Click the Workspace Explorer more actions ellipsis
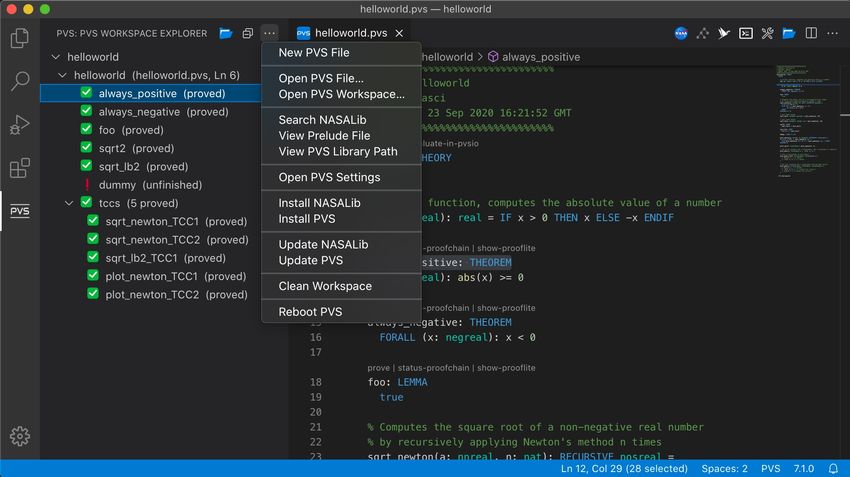Viewport: 850px width, 477px height. pos(269,34)
